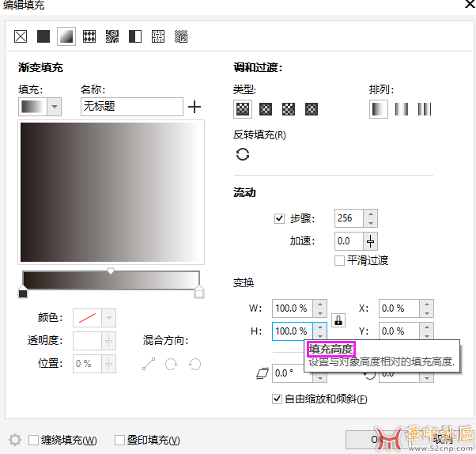Screen dimensions: 476x454
Task: Click the skew parallelogram icon
Action: (263, 373)
